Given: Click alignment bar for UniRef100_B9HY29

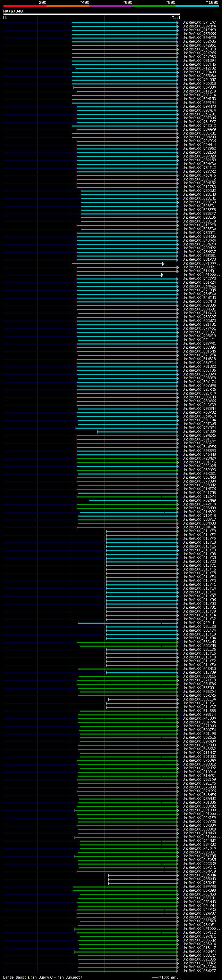Looking at the screenshot, I should [125, 38].
